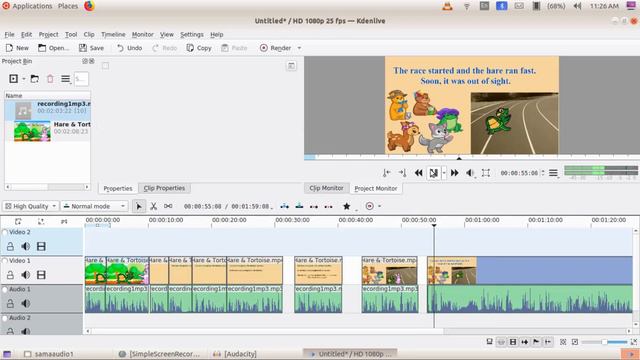Fit zoom to project in status bar
The image size is (640, 360).
coord(563,342)
